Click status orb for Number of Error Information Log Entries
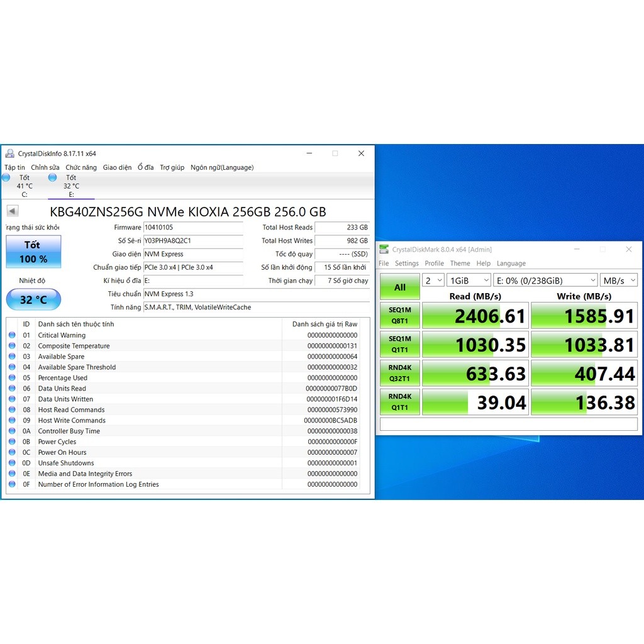This screenshot has height=644, width=644. pos(13,485)
